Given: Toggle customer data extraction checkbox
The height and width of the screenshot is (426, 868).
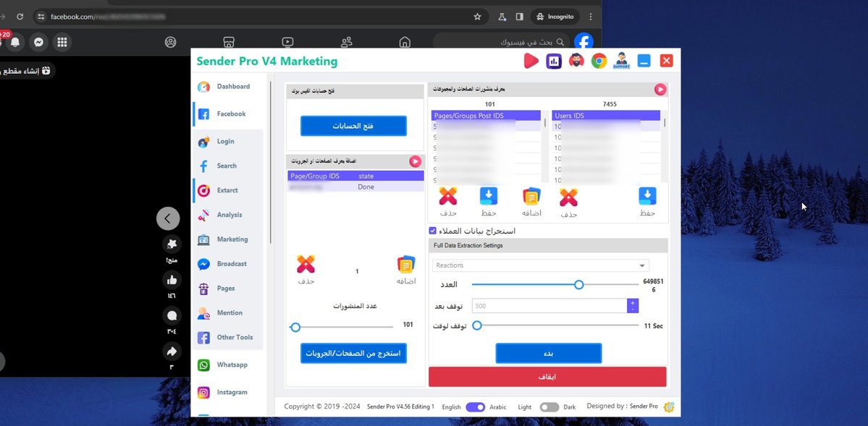Looking at the screenshot, I should pyautogui.click(x=433, y=231).
